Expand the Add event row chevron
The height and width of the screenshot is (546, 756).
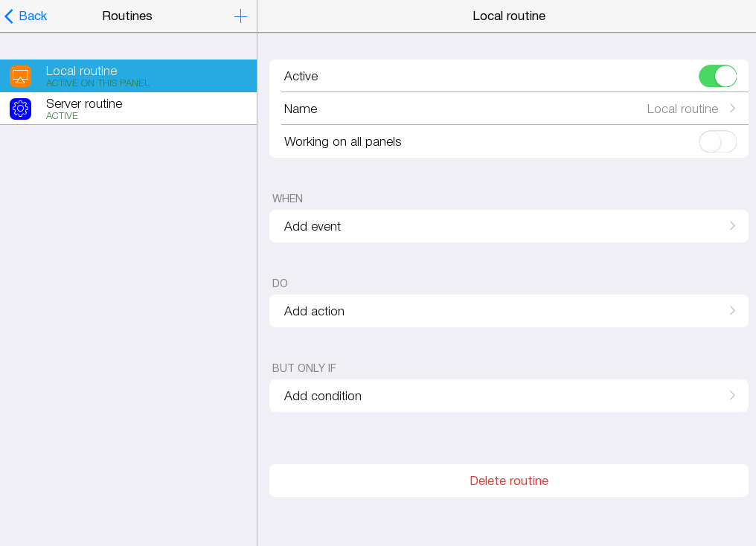(x=732, y=226)
